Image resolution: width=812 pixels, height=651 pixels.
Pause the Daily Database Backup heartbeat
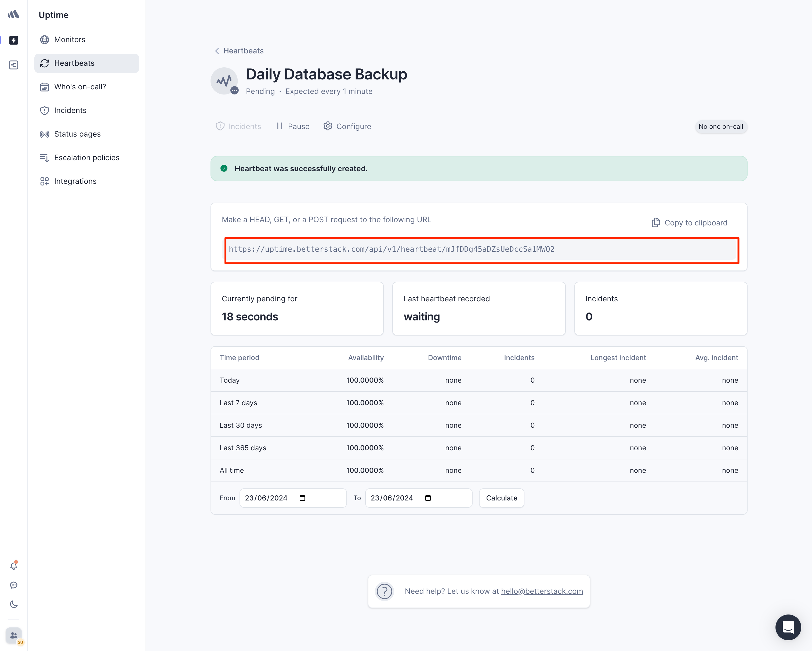293,126
